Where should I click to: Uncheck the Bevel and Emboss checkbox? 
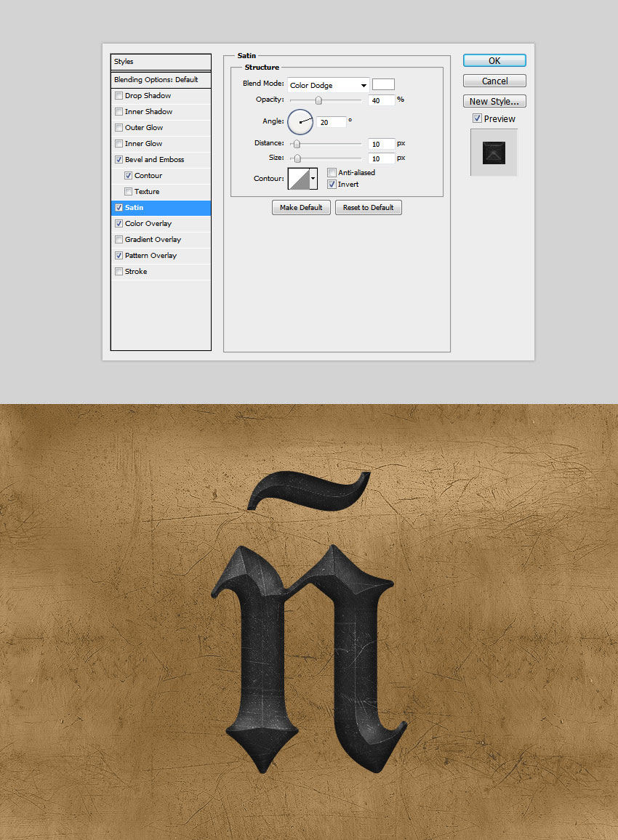coord(119,160)
